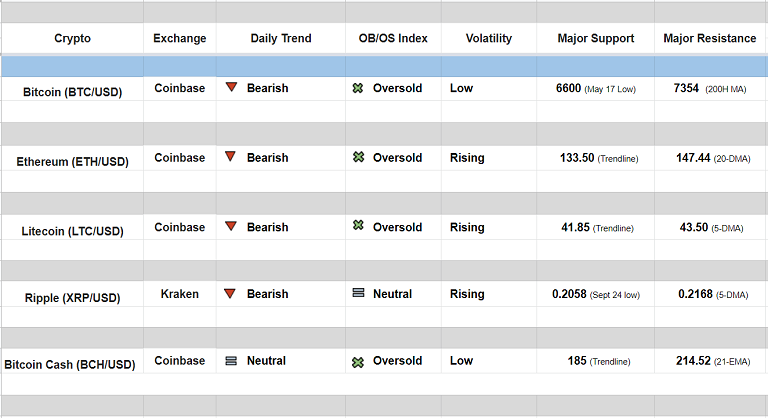Select the Daily Trend column header
Screen dimensions: 768x418
point(280,39)
